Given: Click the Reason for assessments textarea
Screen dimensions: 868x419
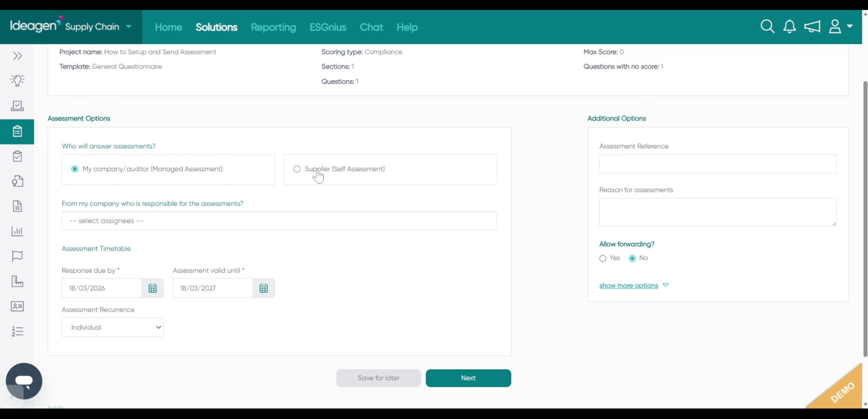Looking at the screenshot, I should [718, 212].
